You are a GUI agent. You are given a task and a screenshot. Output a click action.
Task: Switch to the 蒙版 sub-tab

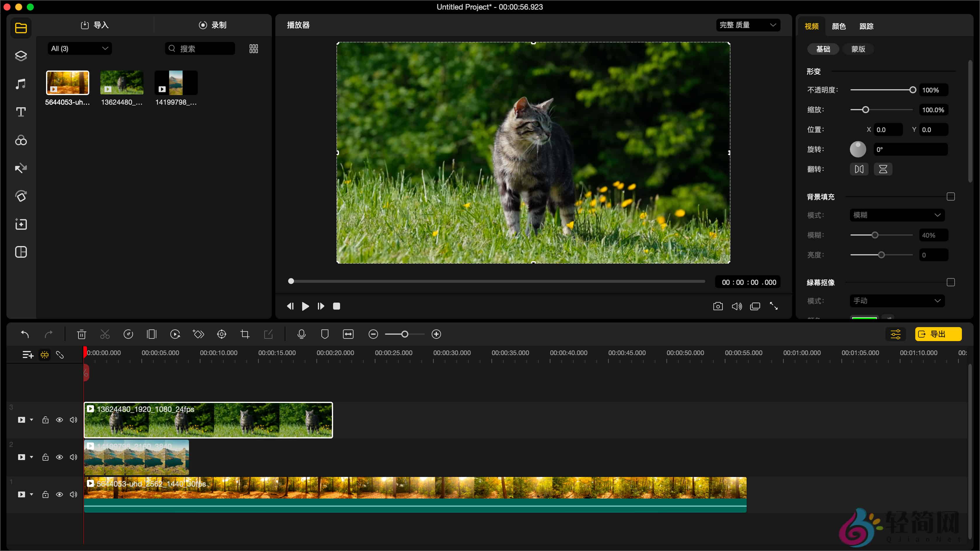click(858, 49)
